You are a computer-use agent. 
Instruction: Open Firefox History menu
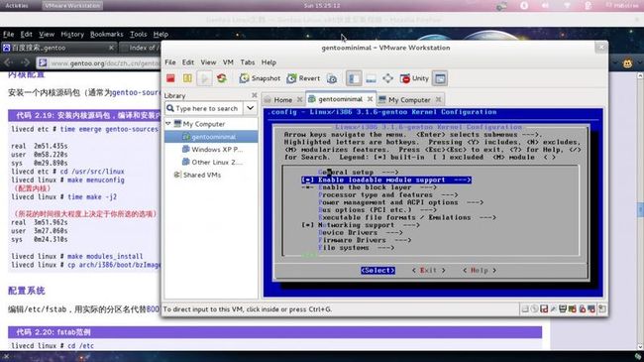(72, 34)
